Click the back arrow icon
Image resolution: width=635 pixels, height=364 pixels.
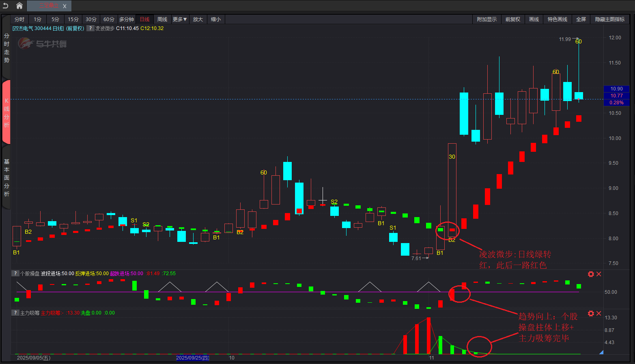6,6
